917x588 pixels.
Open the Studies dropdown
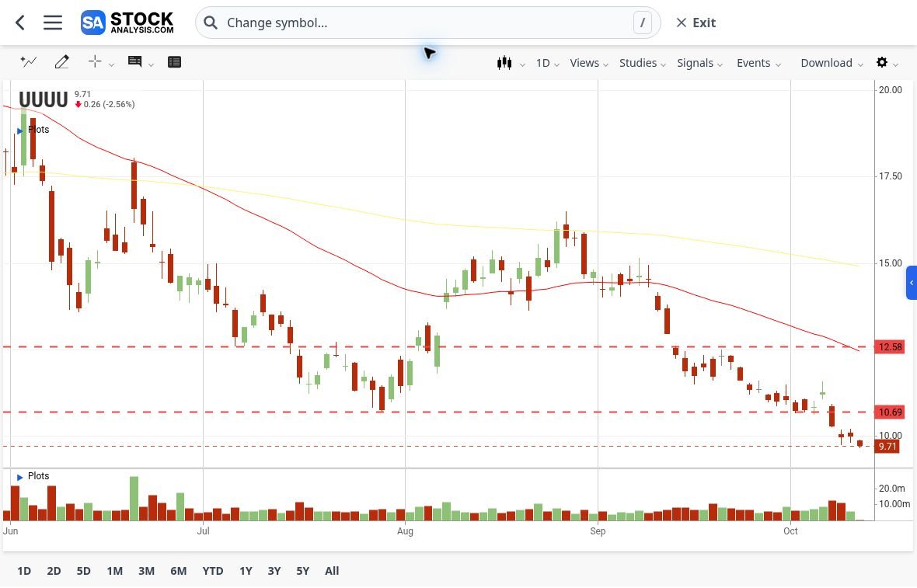tap(643, 63)
